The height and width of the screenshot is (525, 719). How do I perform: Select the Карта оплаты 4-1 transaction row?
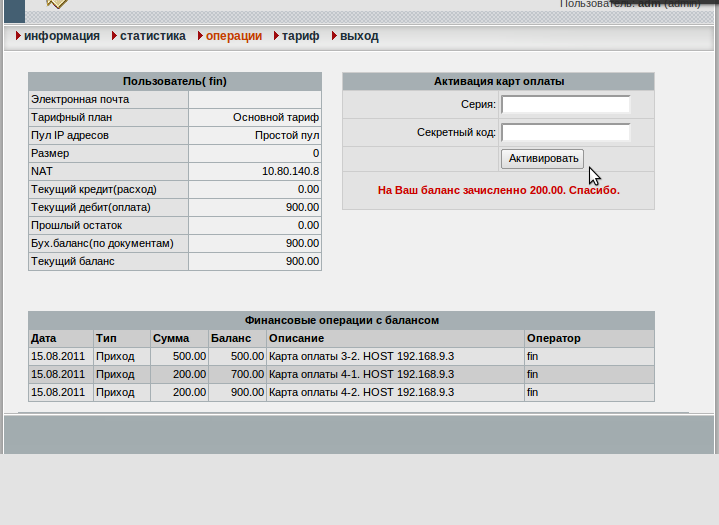[x=361, y=374]
